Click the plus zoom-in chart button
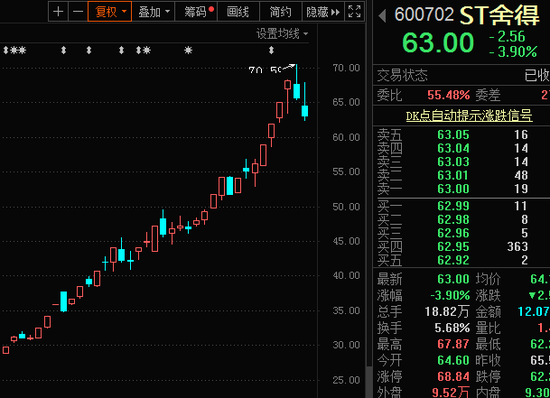Image resolution: width=550 pixels, height=398 pixels. click(58, 12)
